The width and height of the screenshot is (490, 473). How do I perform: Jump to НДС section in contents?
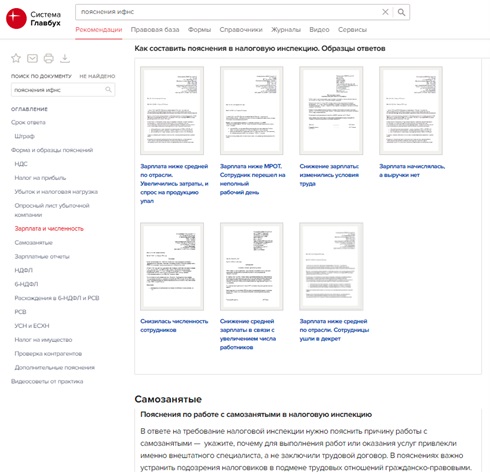click(21, 164)
